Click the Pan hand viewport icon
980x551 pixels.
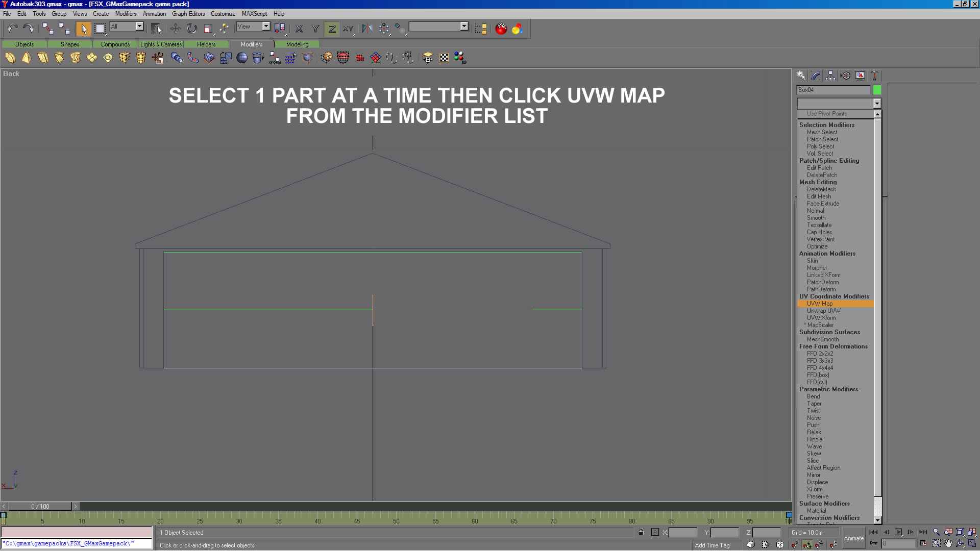pyautogui.click(x=948, y=544)
